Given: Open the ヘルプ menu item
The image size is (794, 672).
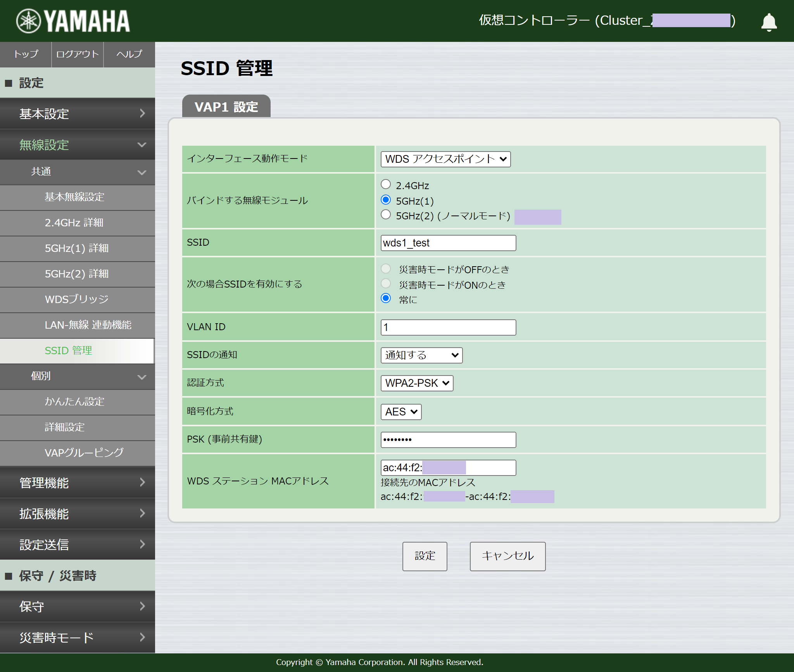Looking at the screenshot, I should [x=129, y=54].
